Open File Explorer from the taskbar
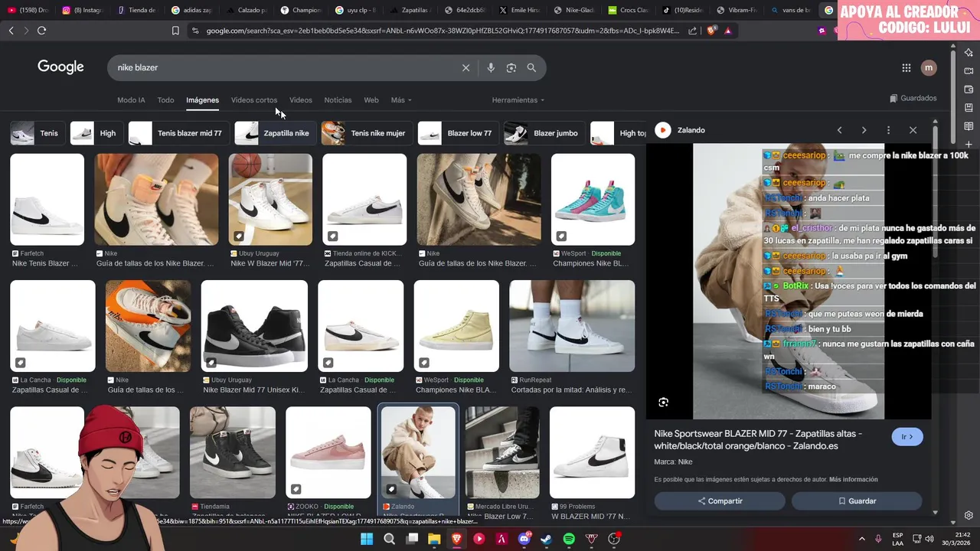This screenshot has width=980, height=551. click(434, 539)
